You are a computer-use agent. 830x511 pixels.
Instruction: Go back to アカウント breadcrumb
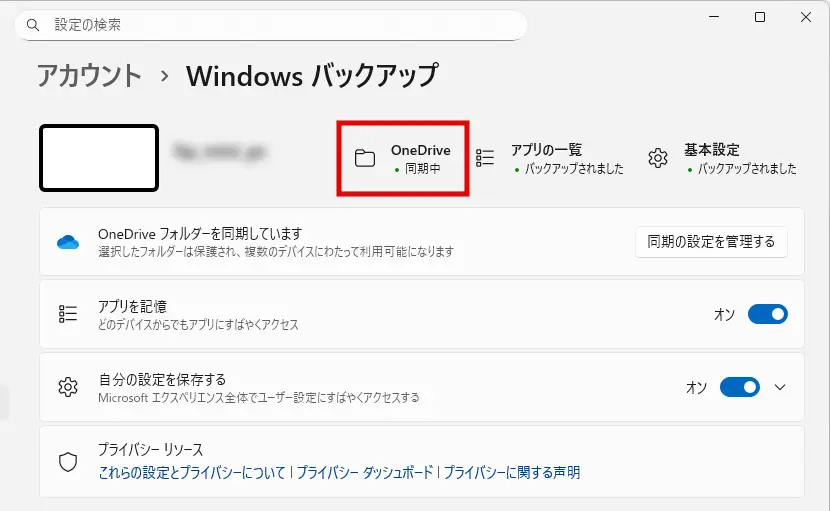[89, 76]
